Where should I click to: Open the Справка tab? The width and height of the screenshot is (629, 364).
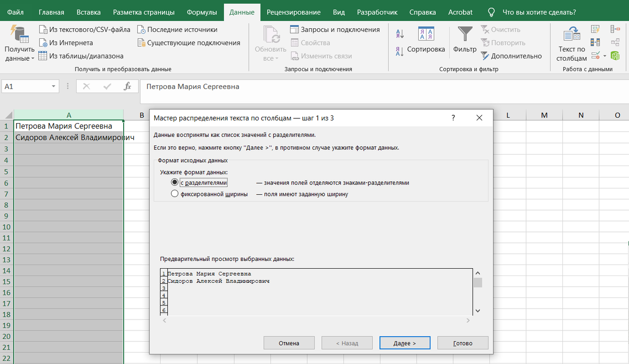pyautogui.click(x=422, y=12)
